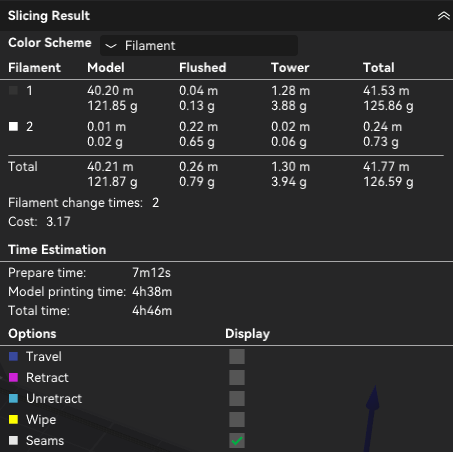
Task: Click filament 2 white color swatch
Action: (x=13, y=127)
